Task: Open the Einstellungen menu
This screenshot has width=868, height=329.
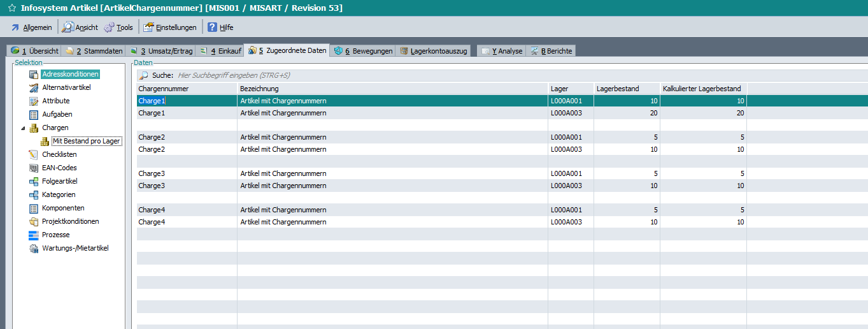Action: coord(169,27)
